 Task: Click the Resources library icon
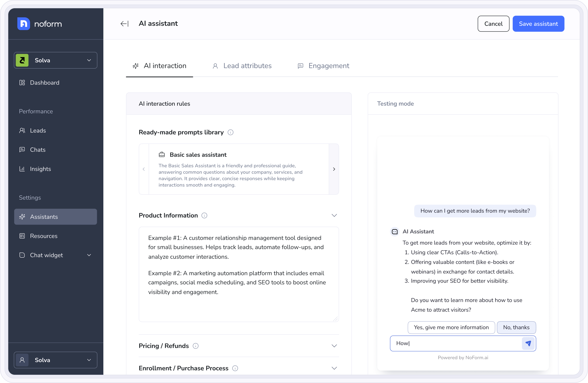(x=22, y=236)
